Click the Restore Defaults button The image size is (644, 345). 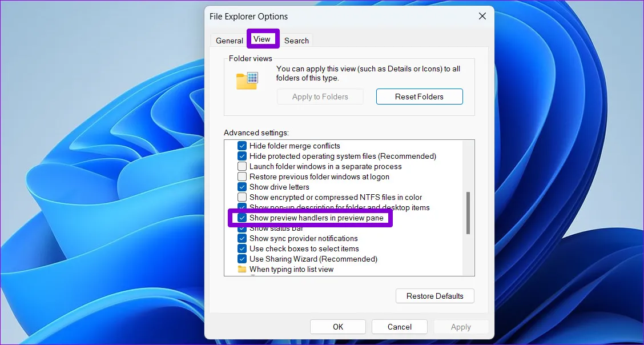[x=434, y=295]
